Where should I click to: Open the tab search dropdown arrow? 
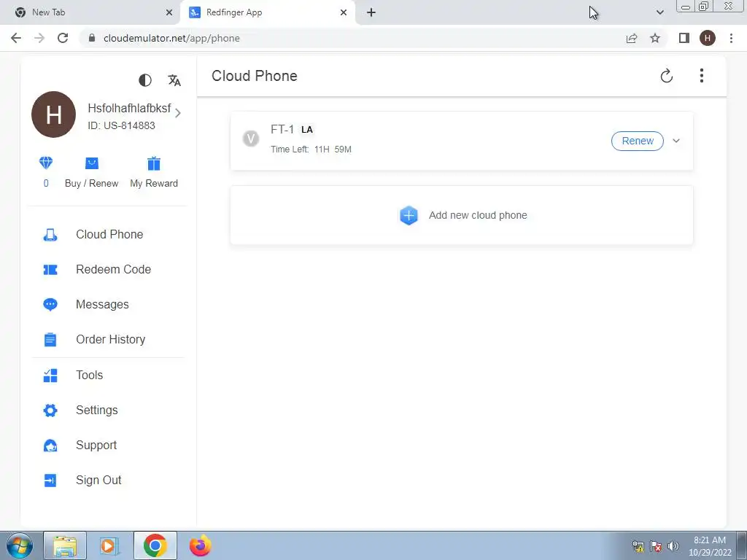point(659,12)
